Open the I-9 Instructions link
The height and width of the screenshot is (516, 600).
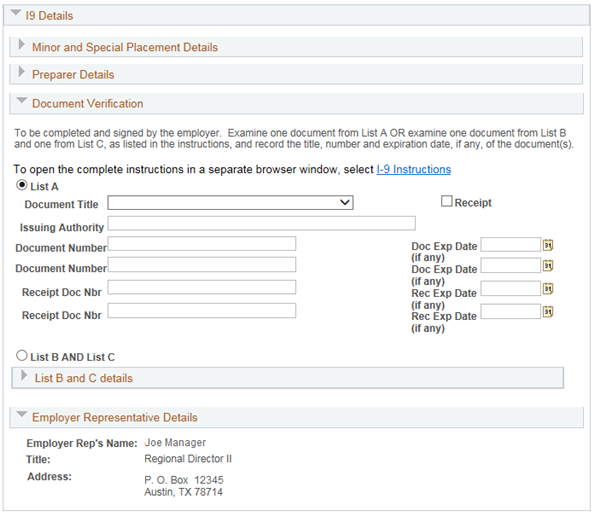click(x=413, y=170)
